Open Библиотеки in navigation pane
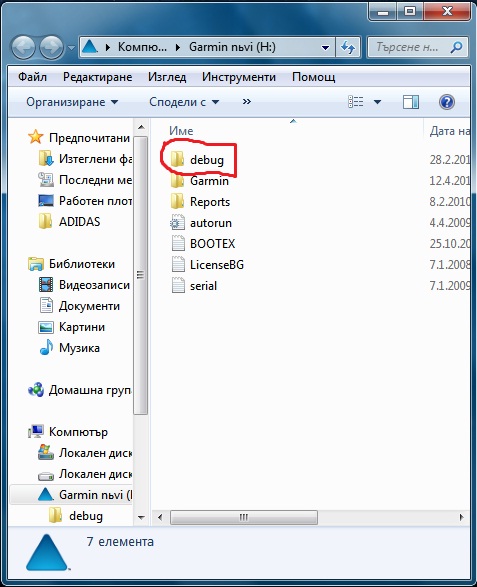 (x=82, y=264)
